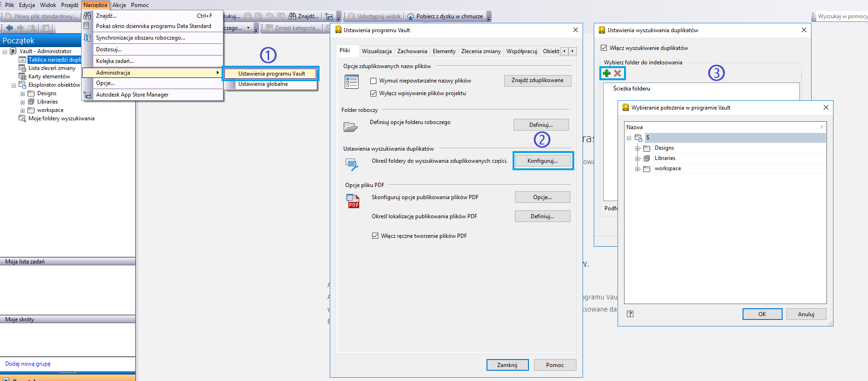Switch to the Zachowania tab
Screen dimensions: 868x381
pos(412,51)
